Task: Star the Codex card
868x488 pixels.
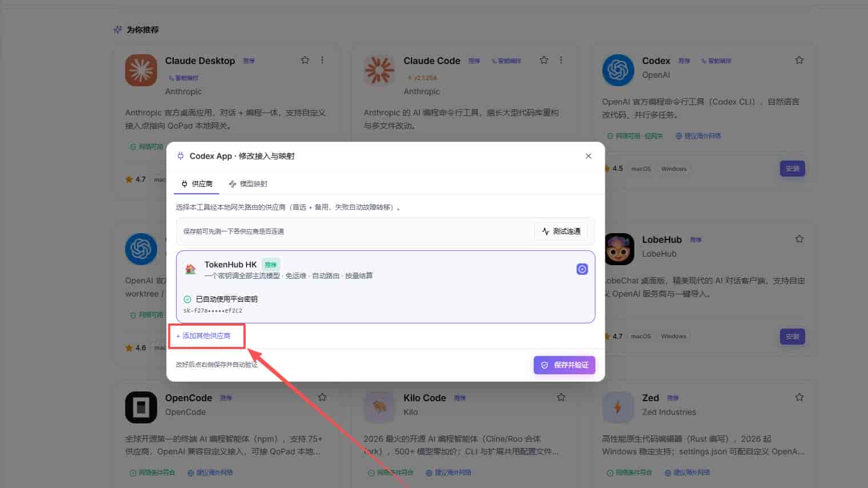Action: point(799,60)
